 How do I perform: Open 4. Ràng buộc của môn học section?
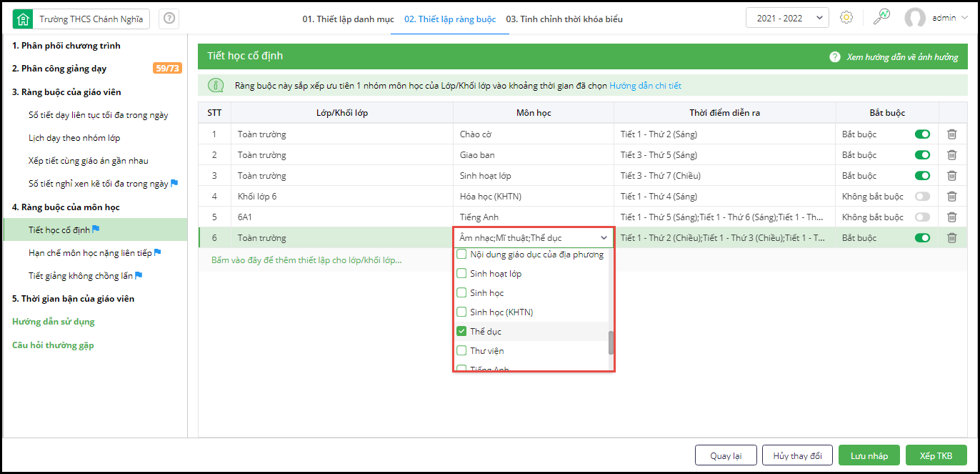pos(66,207)
